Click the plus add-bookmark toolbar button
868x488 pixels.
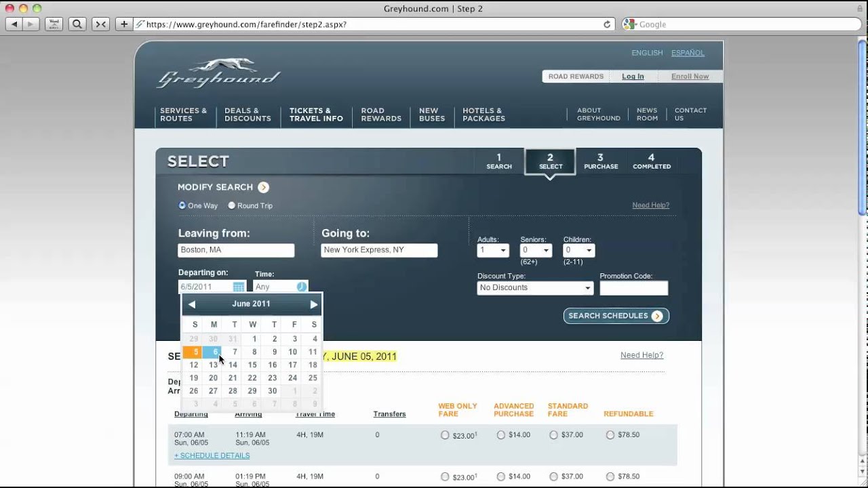(123, 24)
